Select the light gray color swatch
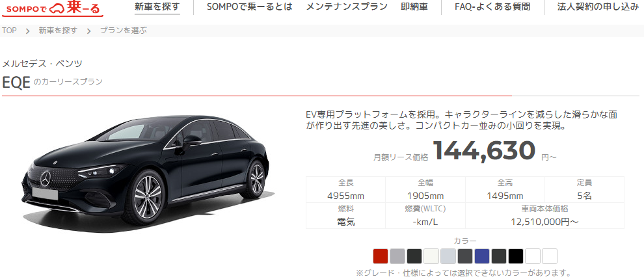This screenshot has height=279, width=644. (397, 256)
